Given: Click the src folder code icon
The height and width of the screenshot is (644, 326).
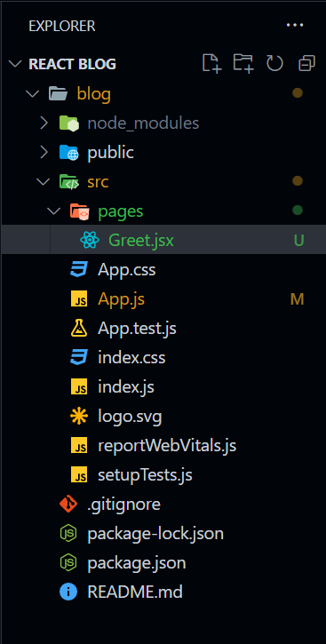Looking at the screenshot, I should point(68,181).
